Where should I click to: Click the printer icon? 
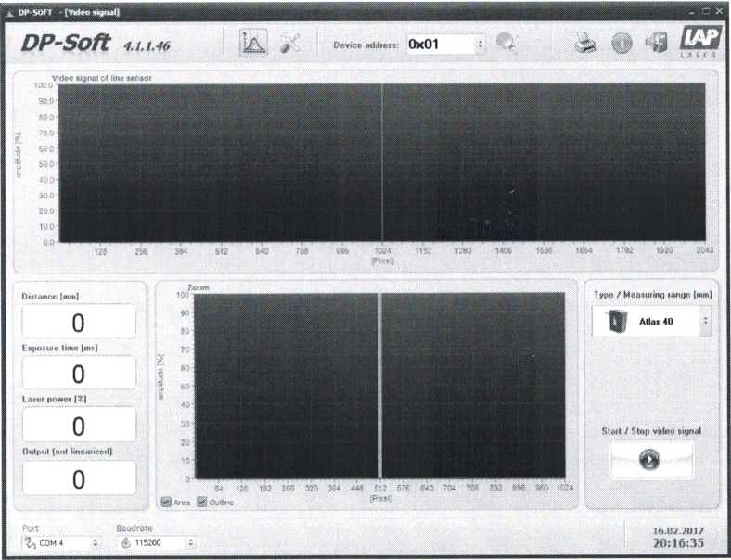[585, 43]
